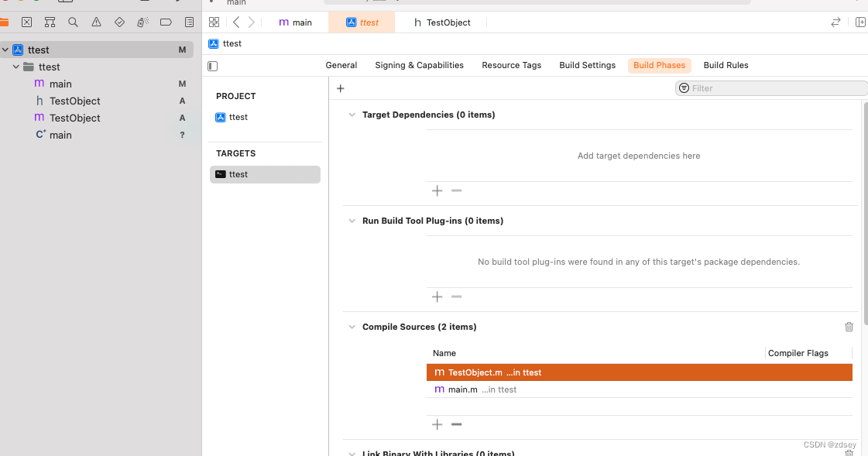868x456 pixels.
Task: Open the breakpoint navigator icon
Action: click(166, 22)
